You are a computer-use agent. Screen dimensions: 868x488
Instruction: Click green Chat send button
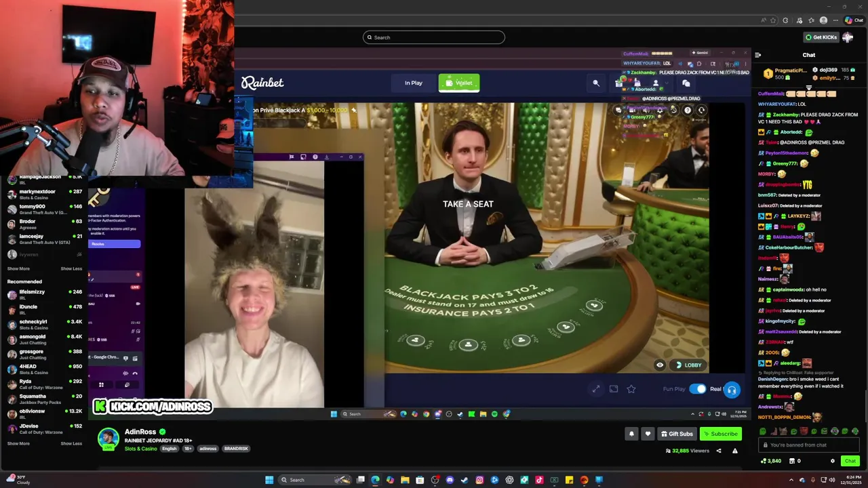click(850, 461)
